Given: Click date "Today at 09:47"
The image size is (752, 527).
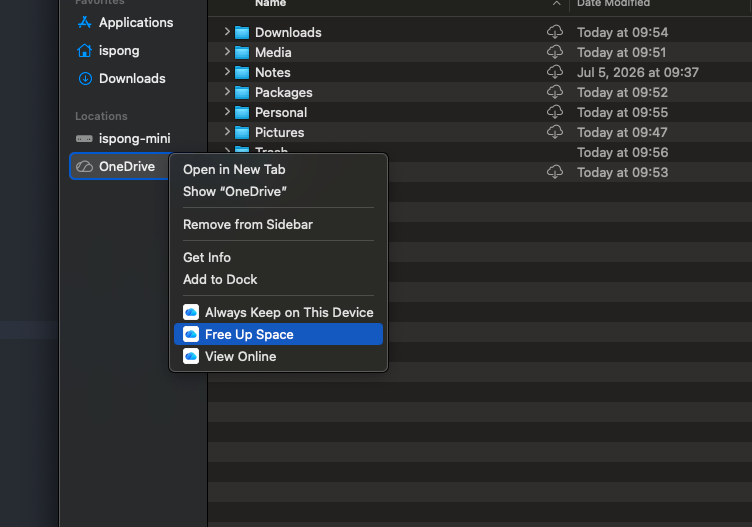Looking at the screenshot, I should (622, 132).
